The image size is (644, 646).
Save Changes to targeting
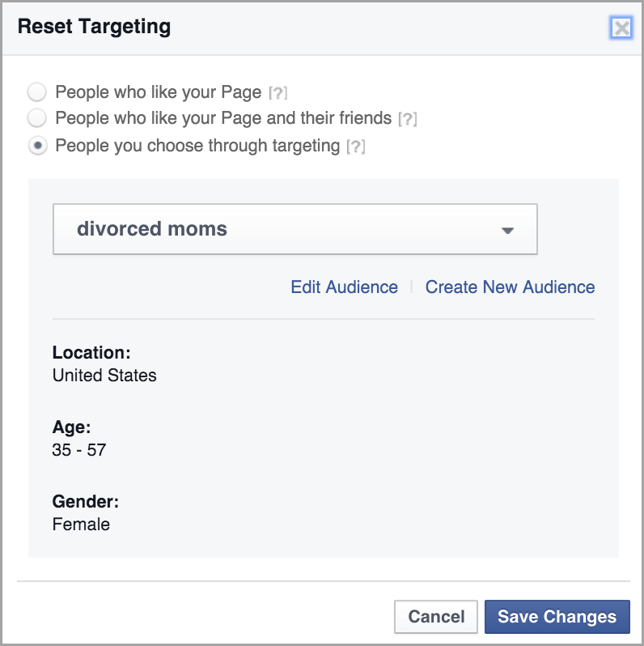pos(557,617)
